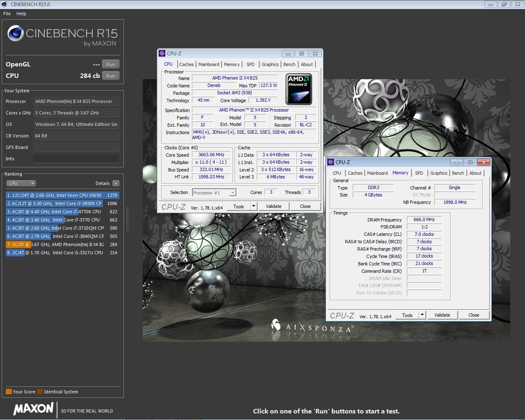Select CPU tab in CPU-Z CPU window
Image resolution: width=525 pixels, height=420 pixels.
tap(169, 64)
